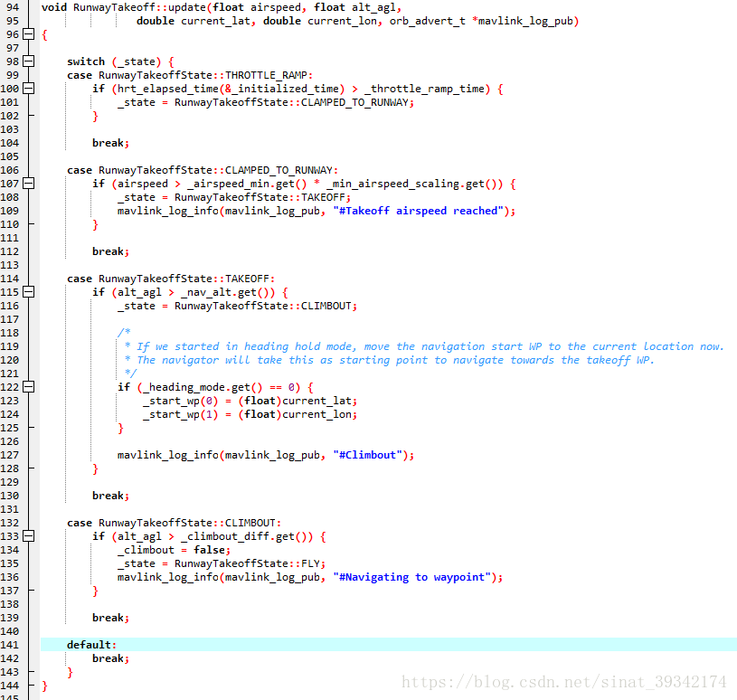
Task: Click line number 118 in the gutter
Action: (x=10, y=333)
